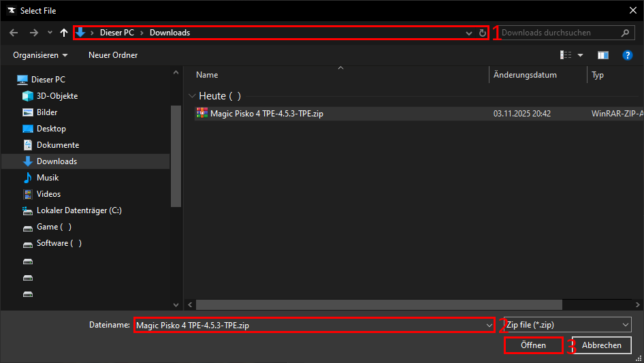Open the view options dropdown arrow

581,55
